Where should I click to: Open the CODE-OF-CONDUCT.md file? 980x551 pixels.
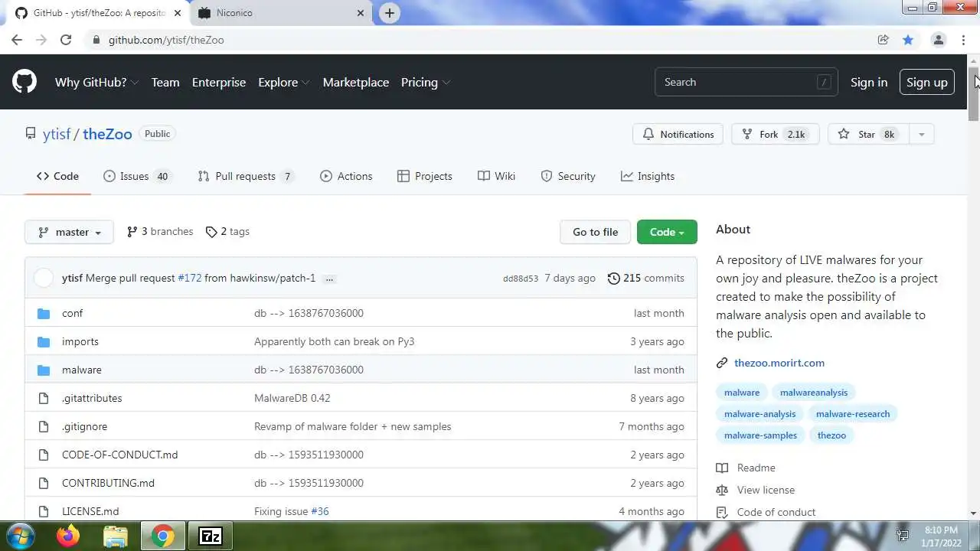119,455
